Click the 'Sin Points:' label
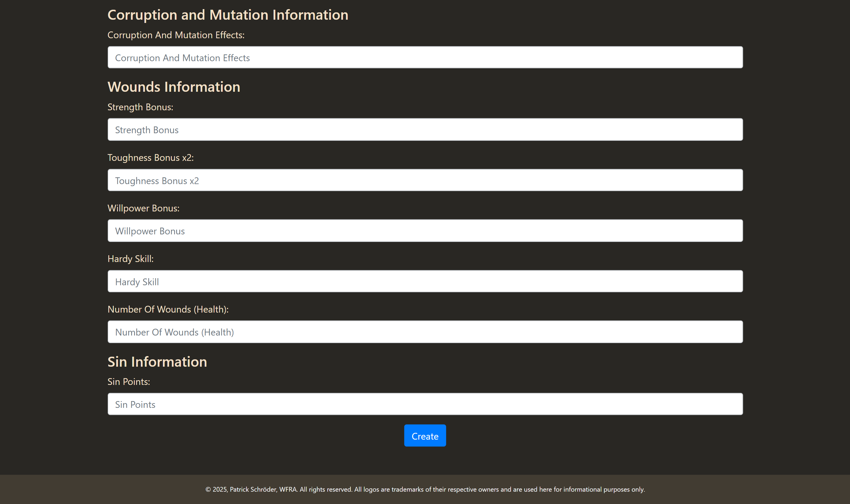Screen dimensions: 850x504 (129, 382)
